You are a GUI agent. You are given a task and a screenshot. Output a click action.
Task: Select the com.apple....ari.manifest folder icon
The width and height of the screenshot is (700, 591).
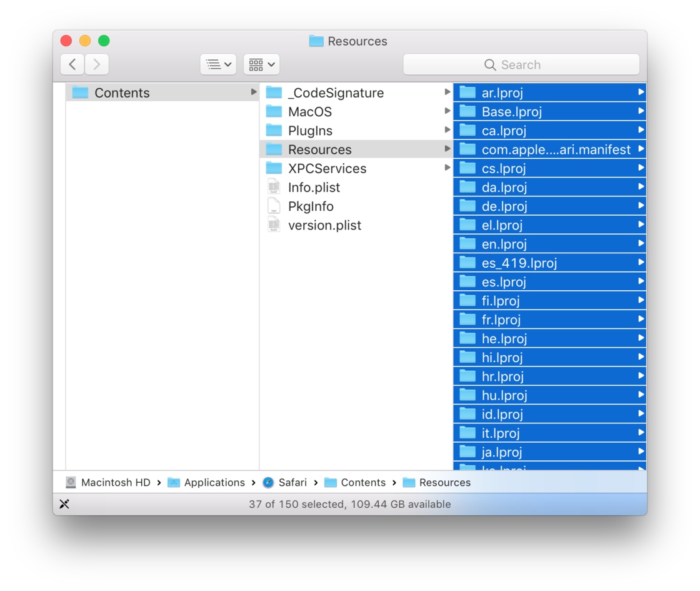467,149
